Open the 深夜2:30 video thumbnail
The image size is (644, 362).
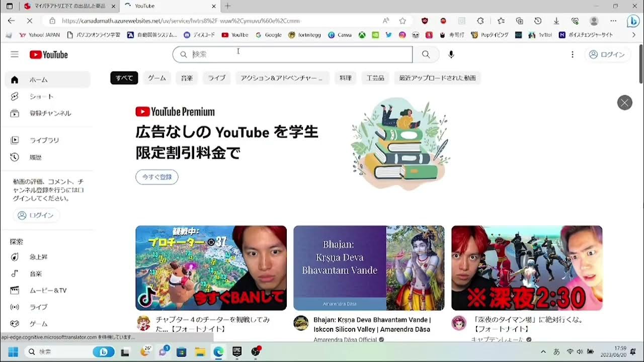pos(527,268)
